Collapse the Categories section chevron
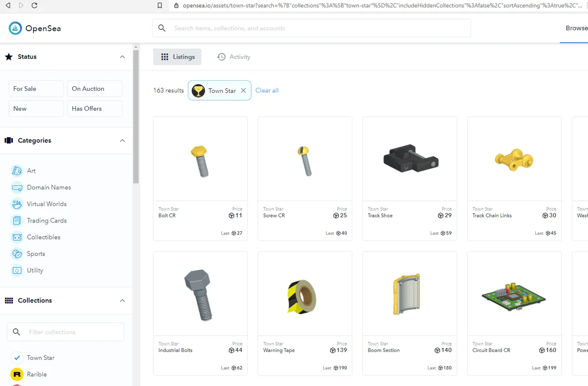Image resolution: width=588 pixels, height=386 pixels. coord(122,140)
